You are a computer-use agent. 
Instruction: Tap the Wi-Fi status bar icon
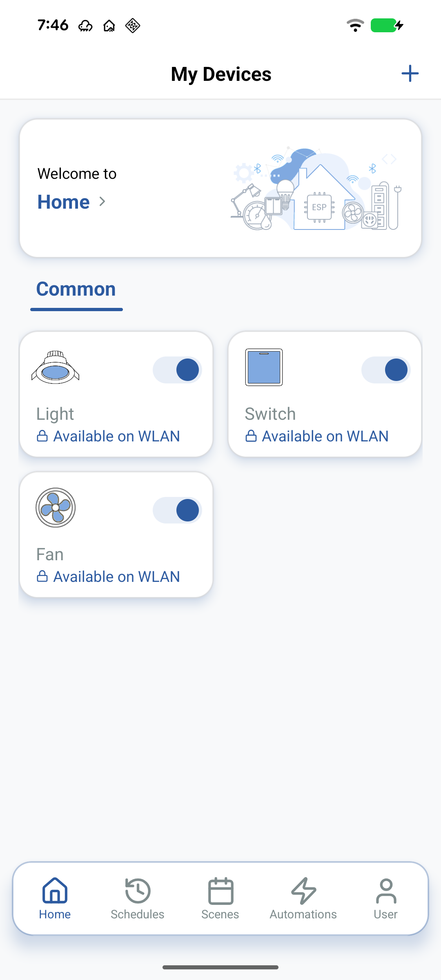click(355, 25)
